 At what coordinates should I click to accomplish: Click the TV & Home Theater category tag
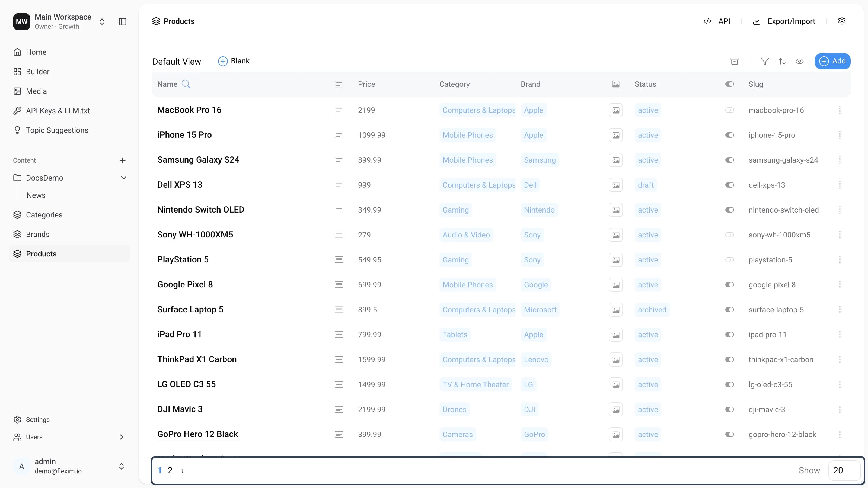pyautogui.click(x=476, y=384)
